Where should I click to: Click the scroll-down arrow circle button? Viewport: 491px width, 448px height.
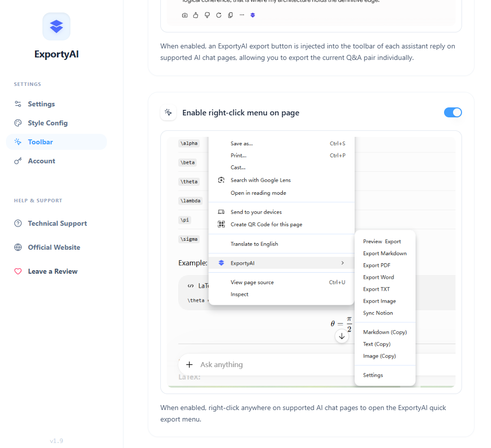click(x=342, y=336)
